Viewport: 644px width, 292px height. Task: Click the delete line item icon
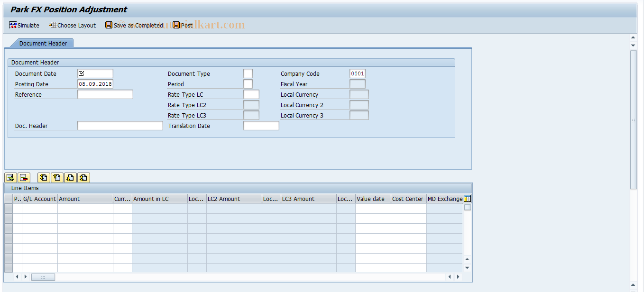tap(24, 178)
